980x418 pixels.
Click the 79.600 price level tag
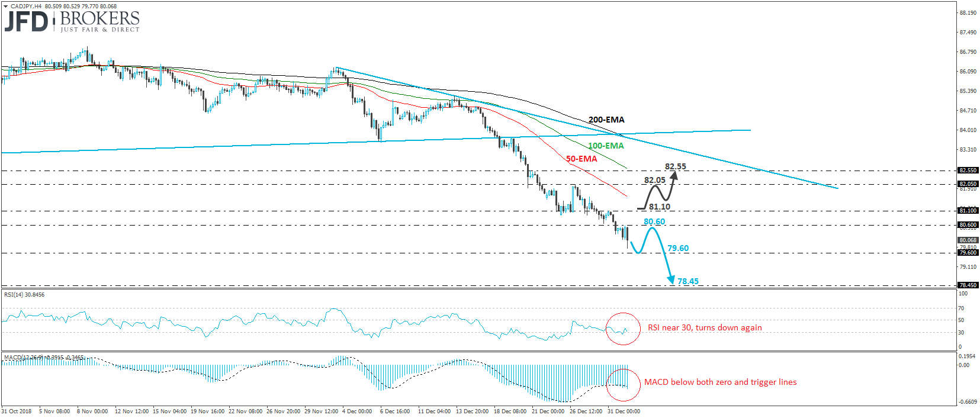click(x=968, y=252)
